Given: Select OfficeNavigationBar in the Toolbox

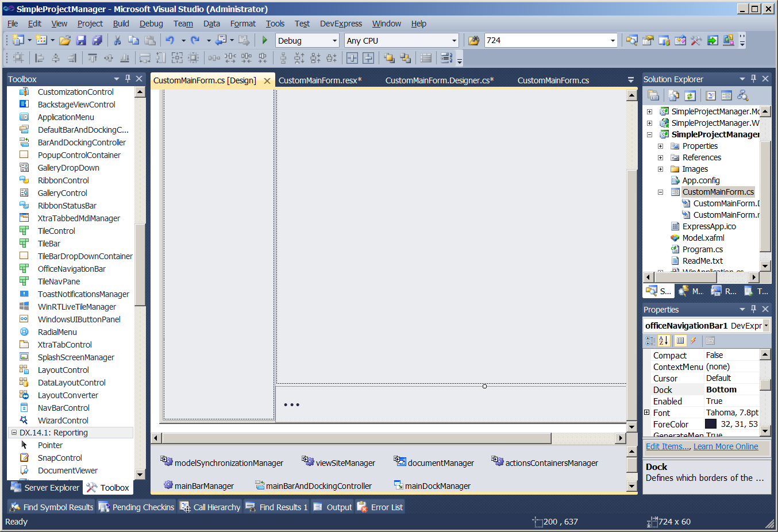Looking at the screenshot, I should tap(71, 269).
